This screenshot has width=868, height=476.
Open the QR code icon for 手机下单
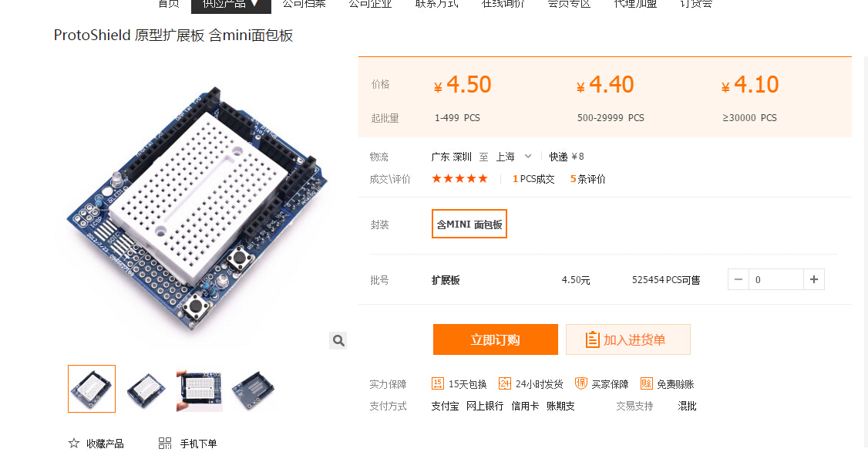coord(165,444)
